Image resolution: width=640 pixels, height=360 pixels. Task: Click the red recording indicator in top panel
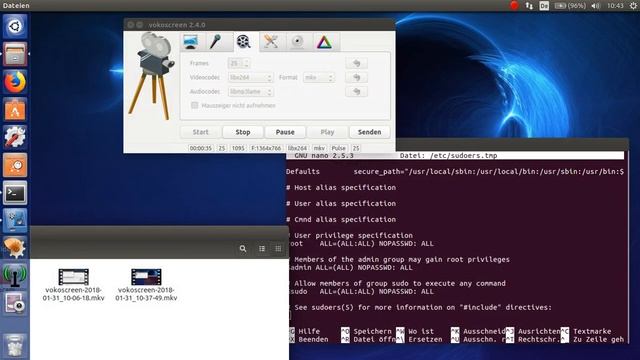(x=514, y=5)
